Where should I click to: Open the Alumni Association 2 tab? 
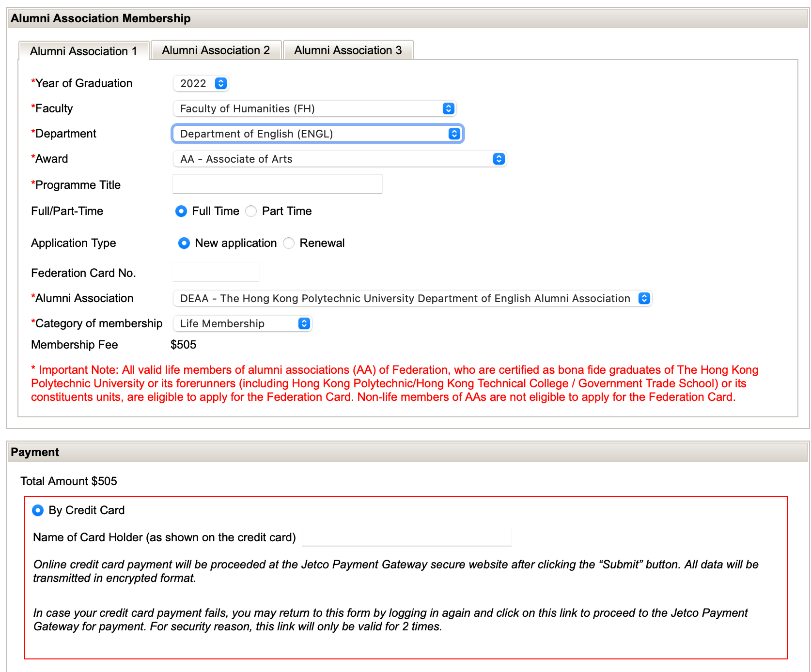click(216, 50)
